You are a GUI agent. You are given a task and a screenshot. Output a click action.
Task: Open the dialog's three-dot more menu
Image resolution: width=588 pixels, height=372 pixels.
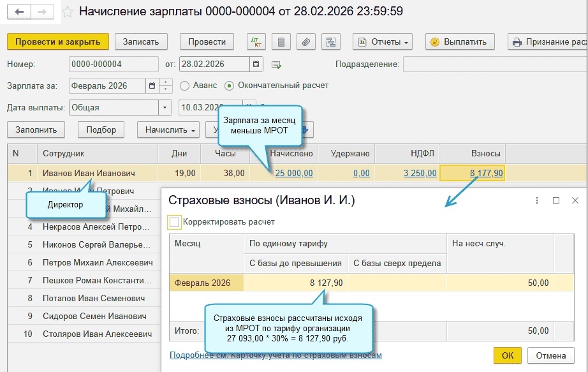coord(537,200)
